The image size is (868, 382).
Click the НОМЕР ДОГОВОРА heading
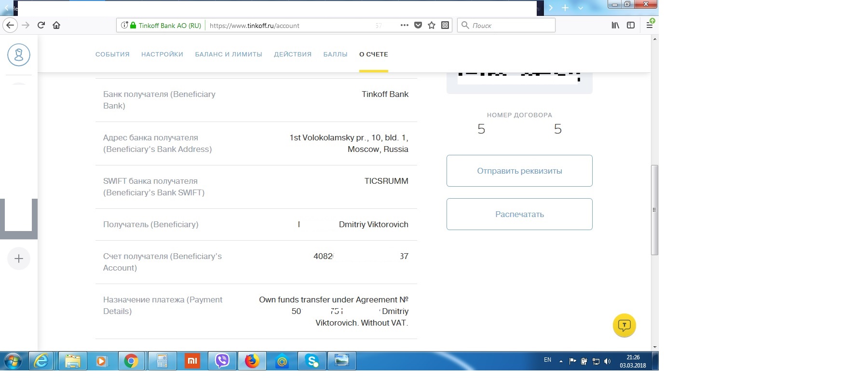click(519, 115)
